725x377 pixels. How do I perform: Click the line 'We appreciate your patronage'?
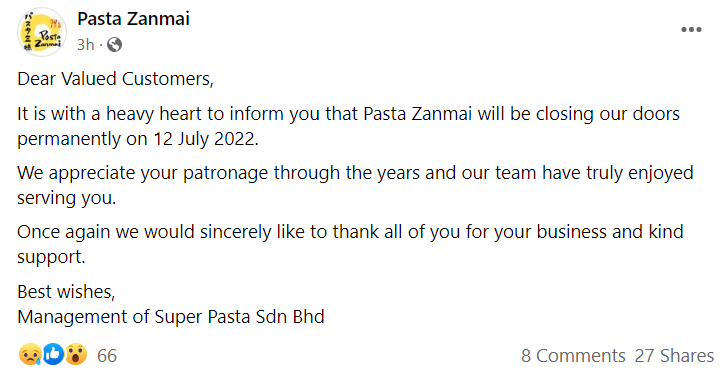(143, 173)
